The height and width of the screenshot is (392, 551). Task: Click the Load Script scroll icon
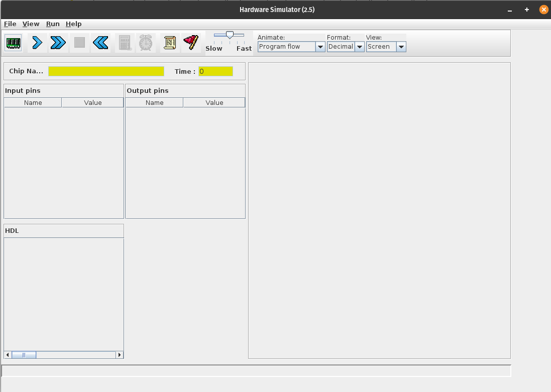(170, 43)
